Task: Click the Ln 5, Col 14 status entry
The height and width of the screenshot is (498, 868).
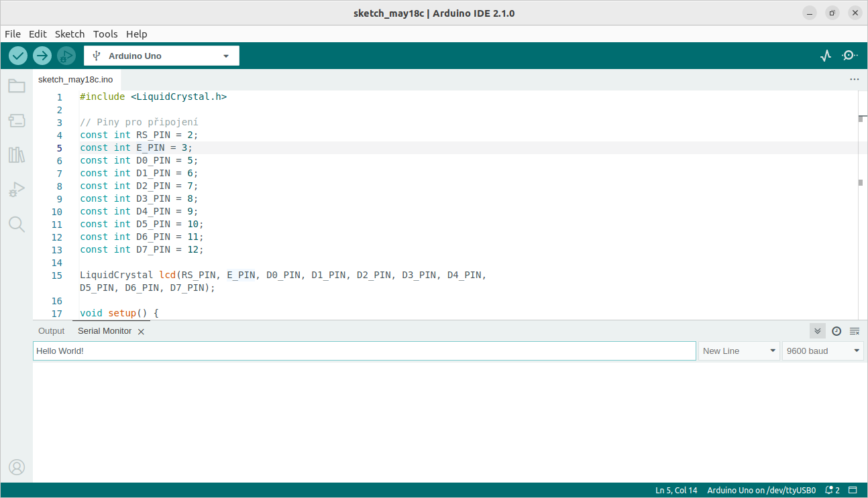Action: tap(676, 491)
